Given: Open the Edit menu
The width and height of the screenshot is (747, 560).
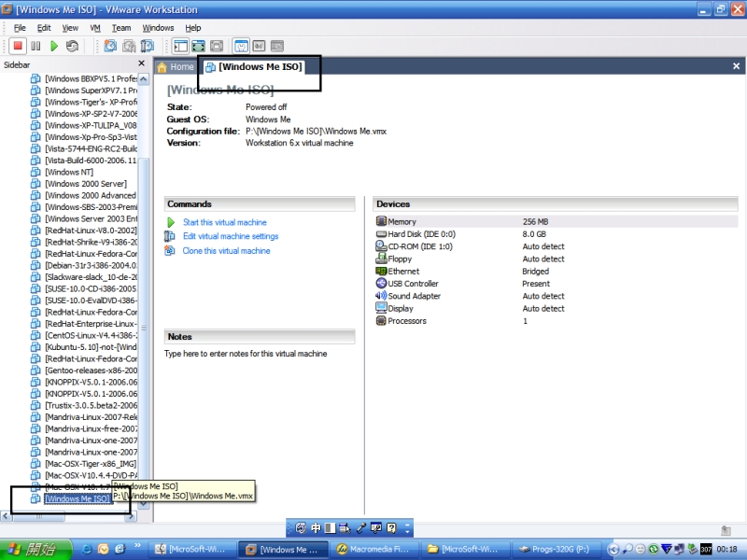Looking at the screenshot, I should (x=44, y=28).
